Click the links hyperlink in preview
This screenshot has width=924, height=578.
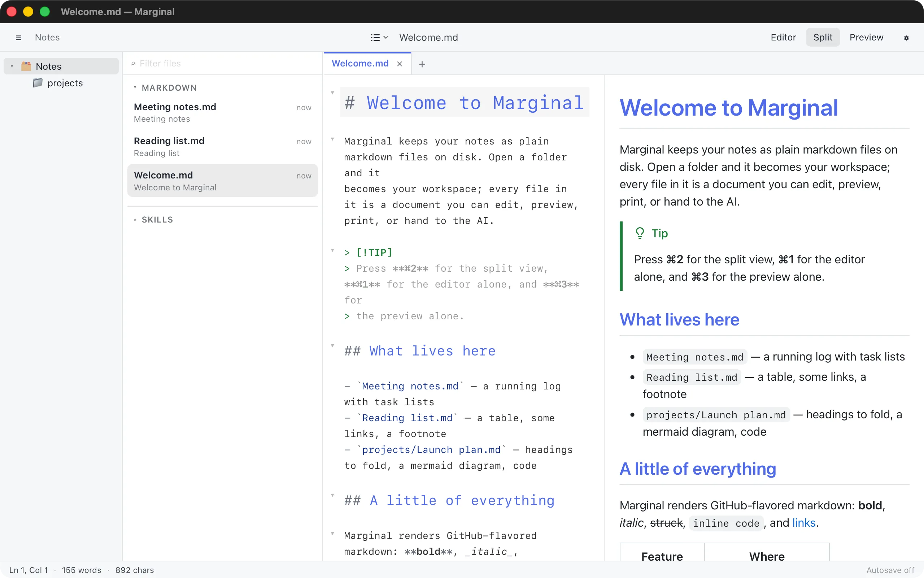[804, 523]
